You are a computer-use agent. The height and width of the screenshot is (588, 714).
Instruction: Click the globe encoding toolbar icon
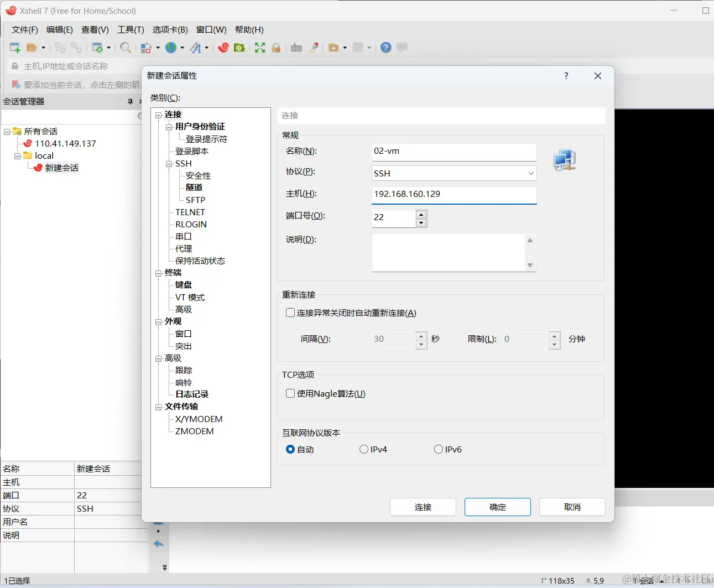click(x=171, y=48)
